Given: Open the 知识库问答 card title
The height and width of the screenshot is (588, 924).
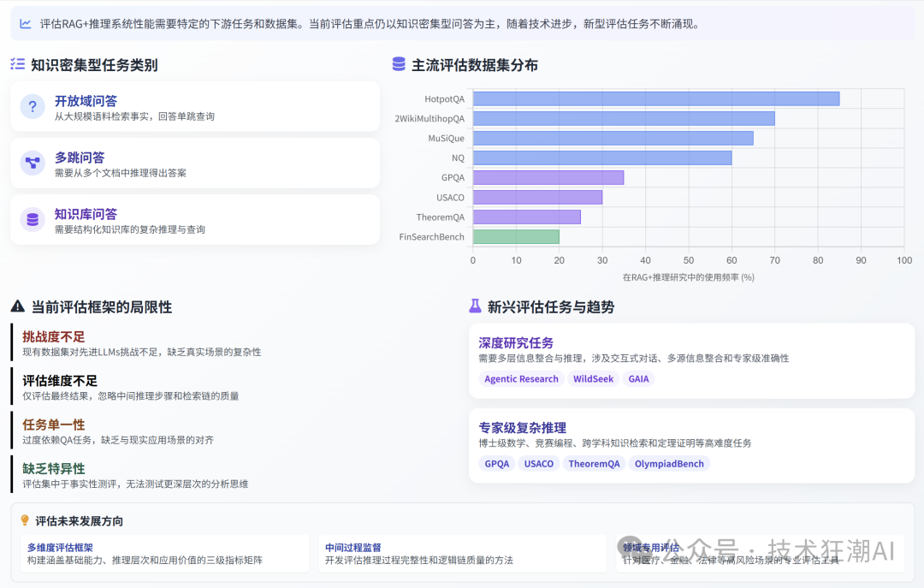Looking at the screenshot, I should tap(86, 214).
